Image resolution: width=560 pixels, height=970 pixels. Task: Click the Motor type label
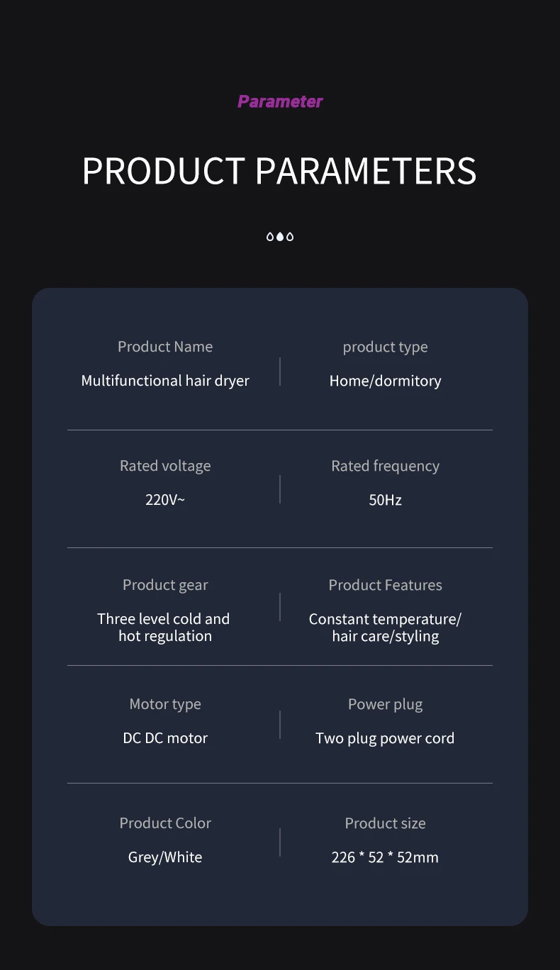[x=165, y=704]
